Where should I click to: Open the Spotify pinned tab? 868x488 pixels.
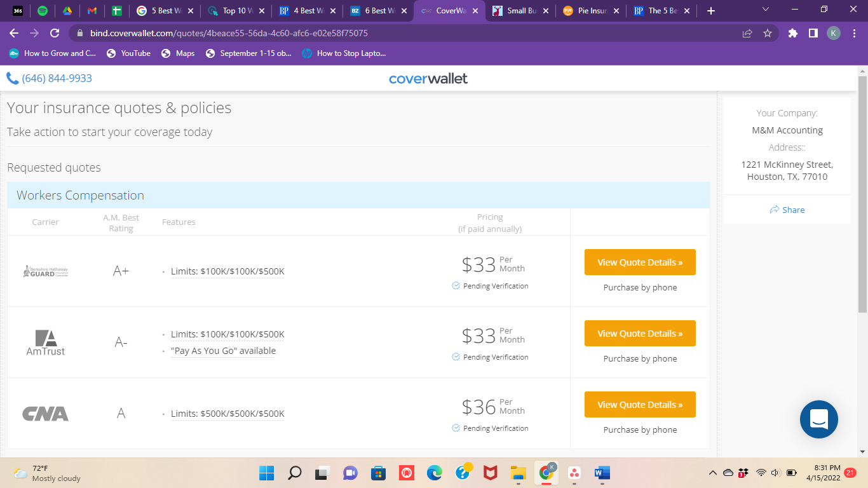point(43,11)
